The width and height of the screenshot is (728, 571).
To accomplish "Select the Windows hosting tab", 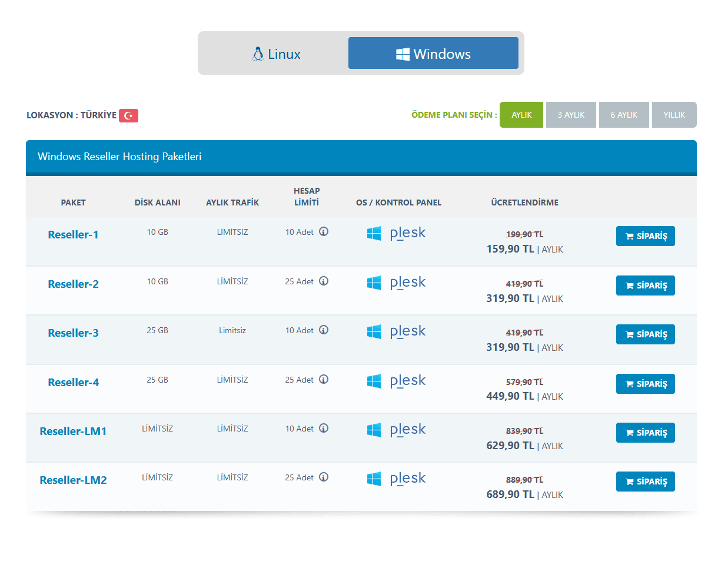I will (x=433, y=54).
